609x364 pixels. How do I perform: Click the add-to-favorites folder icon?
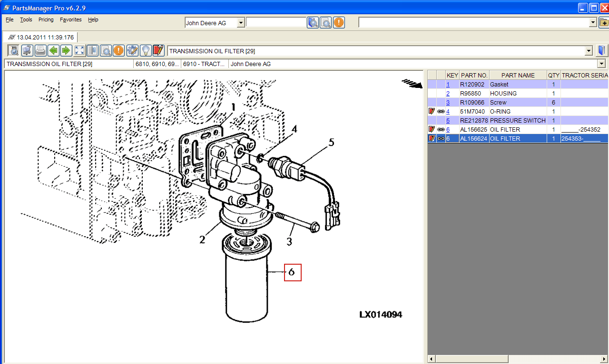(603, 22)
